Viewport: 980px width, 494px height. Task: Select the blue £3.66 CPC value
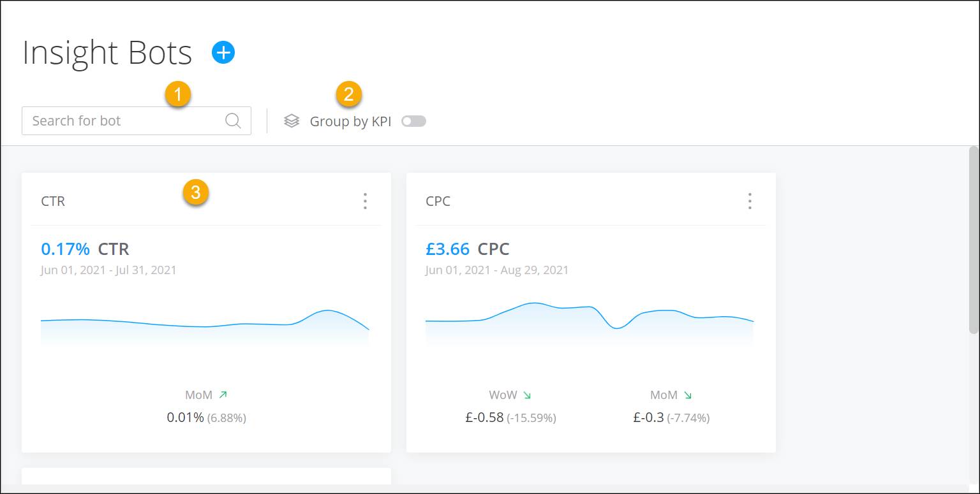click(x=447, y=249)
